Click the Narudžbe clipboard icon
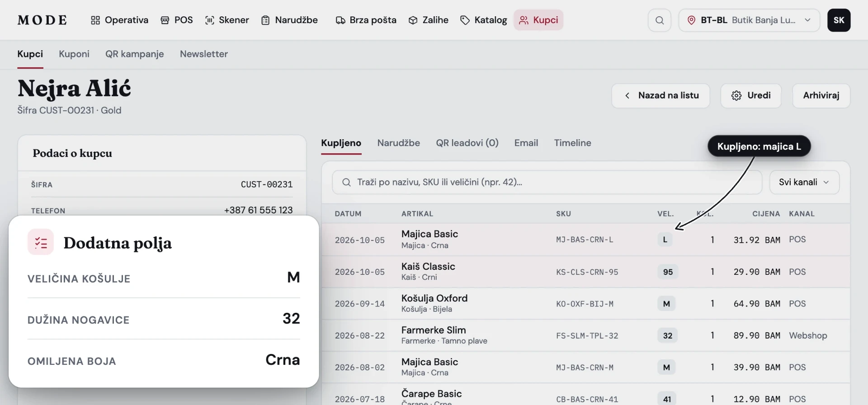This screenshot has height=405, width=868. tap(265, 20)
